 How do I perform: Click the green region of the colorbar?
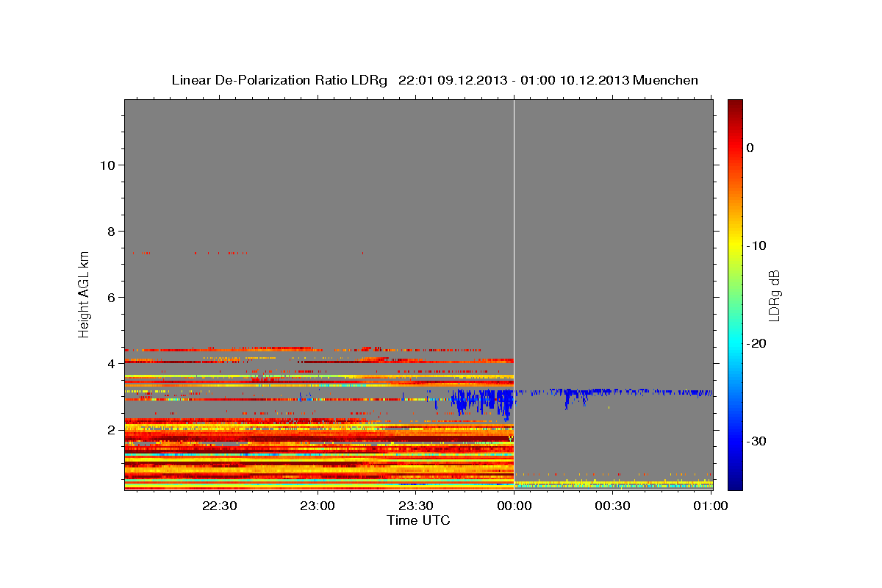click(735, 283)
